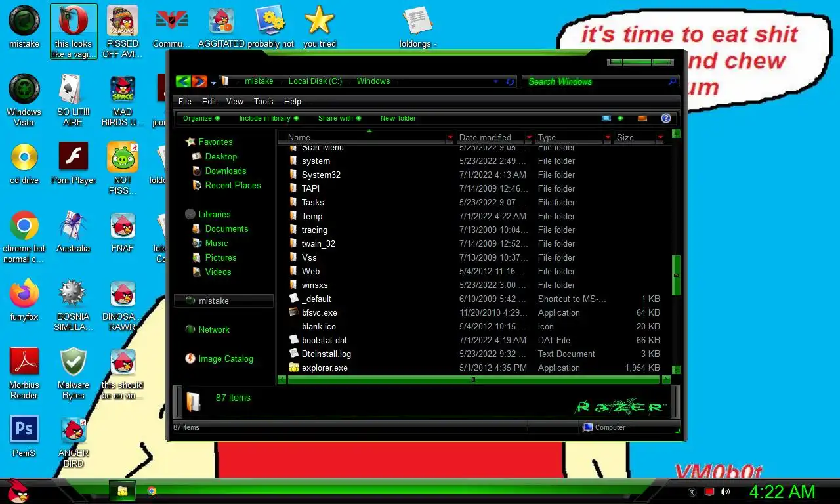The width and height of the screenshot is (840, 504).
Task: Open the Documents library
Action: [x=226, y=228]
